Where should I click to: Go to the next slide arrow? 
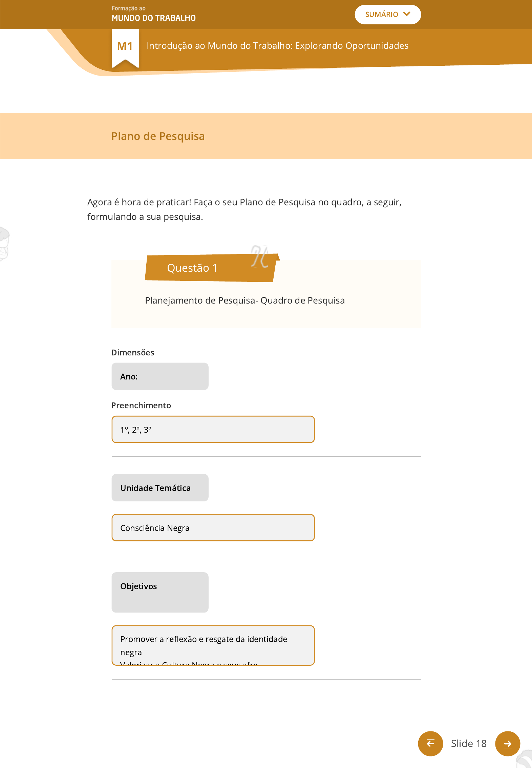pyautogui.click(x=507, y=743)
